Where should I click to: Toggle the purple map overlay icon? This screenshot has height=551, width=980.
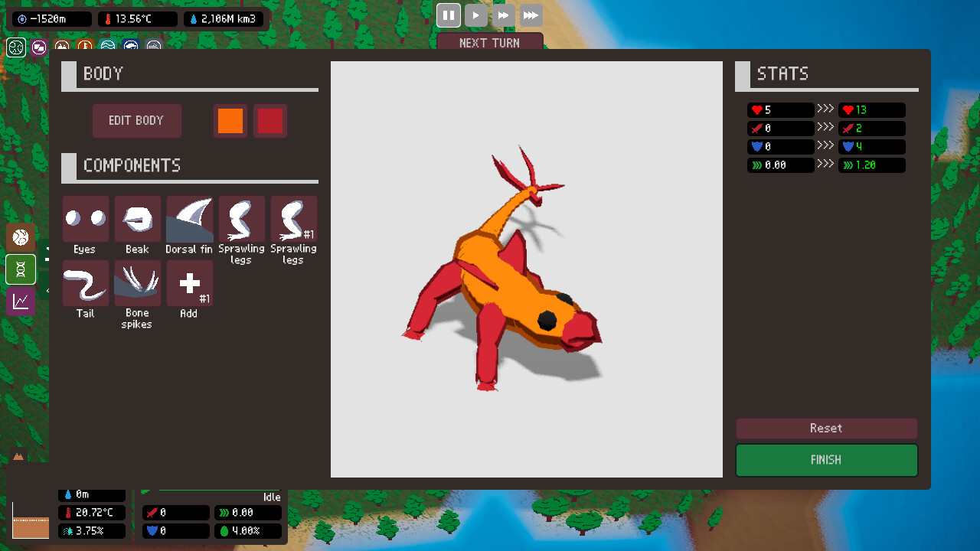pos(39,47)
